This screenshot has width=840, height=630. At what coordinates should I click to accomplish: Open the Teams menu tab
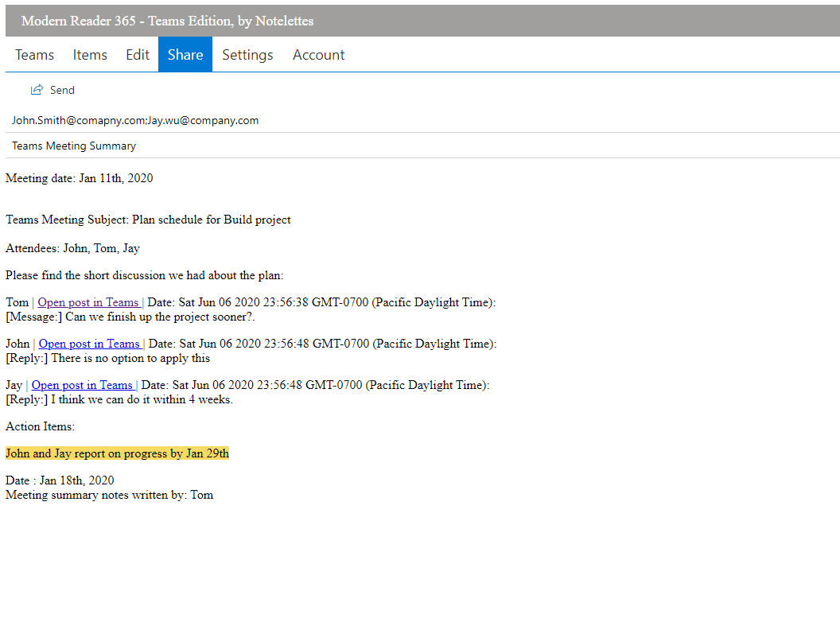tap(34, 55)
